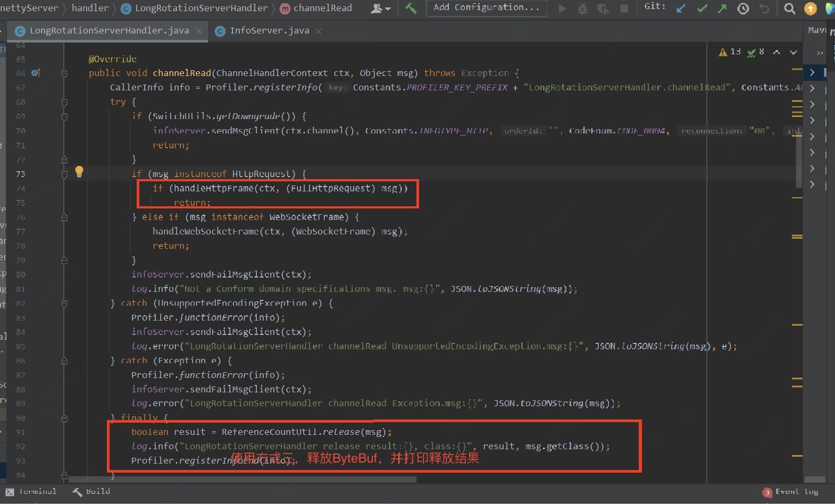Viewport: 835px width, 504px height.
Task: Click the Debug bug icon
Action: (x=582, y=8)
